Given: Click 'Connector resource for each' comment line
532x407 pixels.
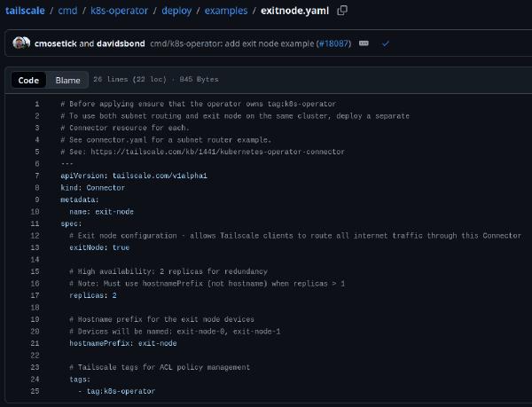Looking at the screenshot, I should point(125,128).
